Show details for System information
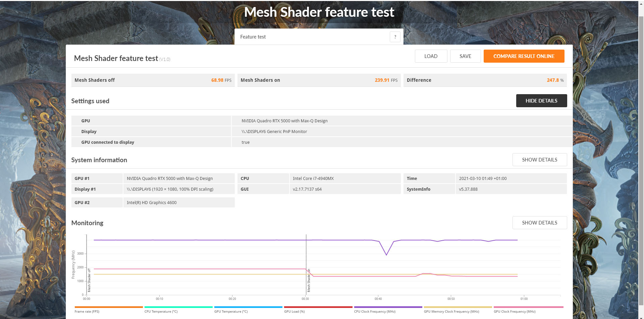644x319 pixels. [539, 160]
